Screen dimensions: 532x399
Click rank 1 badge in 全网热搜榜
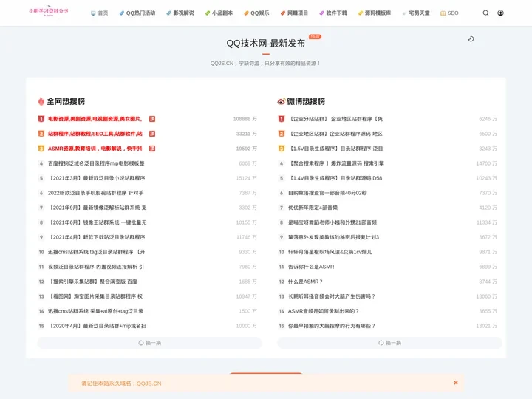pos(41,119)
